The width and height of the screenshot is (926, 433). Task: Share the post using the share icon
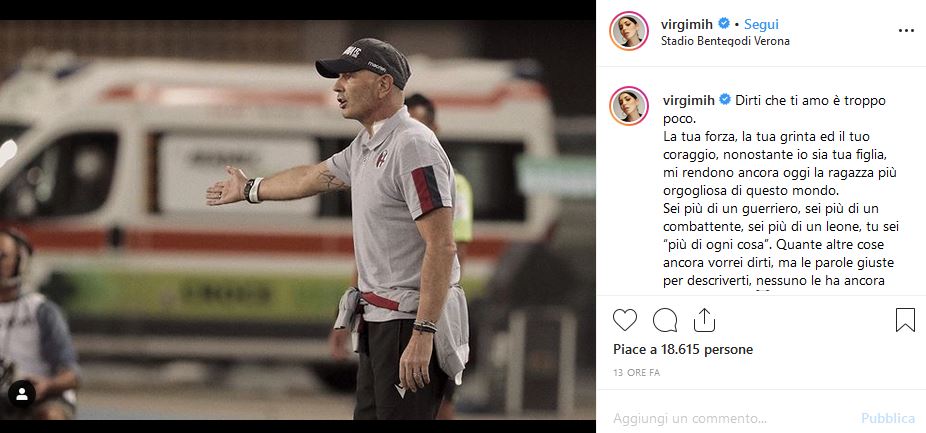coord(704,320)
